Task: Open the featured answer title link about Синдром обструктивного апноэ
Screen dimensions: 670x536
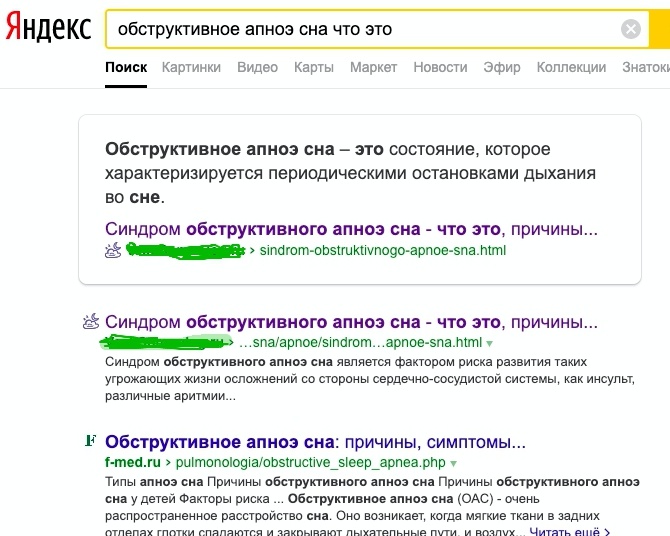Action: (x=351, y=229)
